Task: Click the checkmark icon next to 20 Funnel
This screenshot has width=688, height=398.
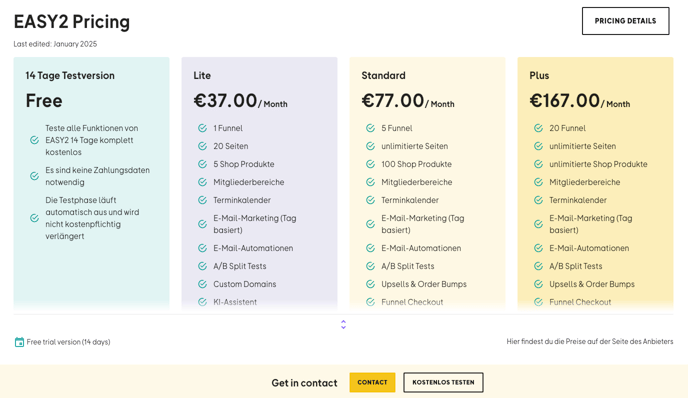Action: pos(538,128)
